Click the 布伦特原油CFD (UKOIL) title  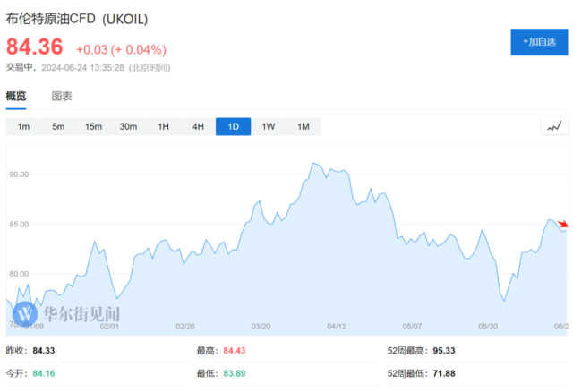77,19
